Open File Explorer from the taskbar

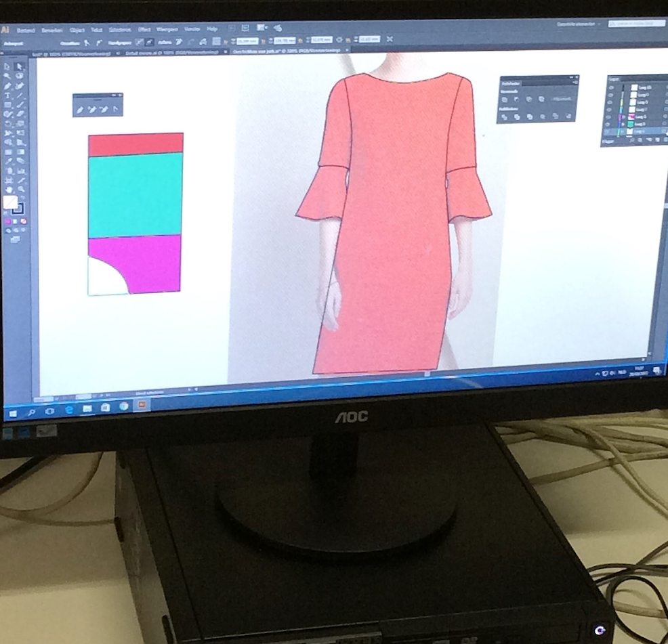pyautogui.click(x=87, y=409)
